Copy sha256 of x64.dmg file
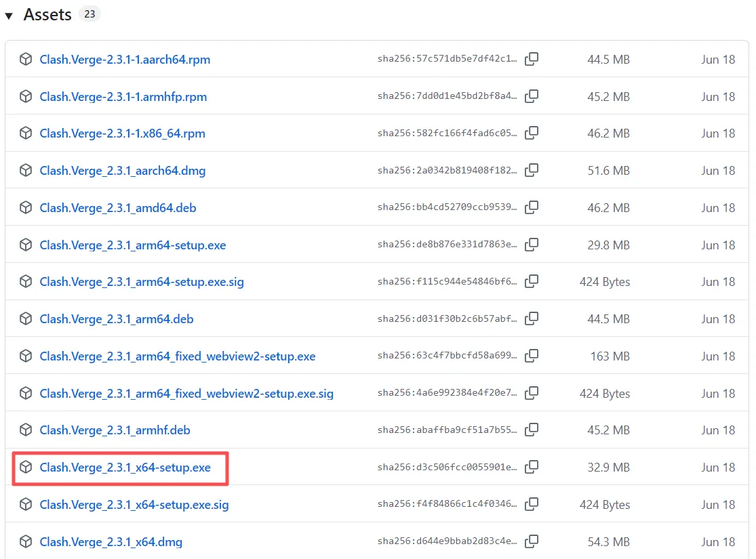The image size is (756, 559). 532,541
